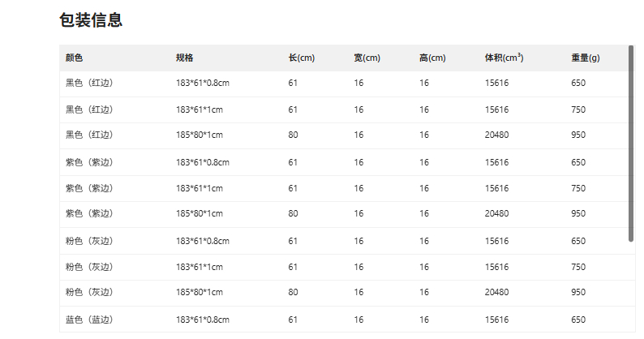Select the 蓝色（蓝边）color cell
Screen dimensions: 644x339
(89, 320)
